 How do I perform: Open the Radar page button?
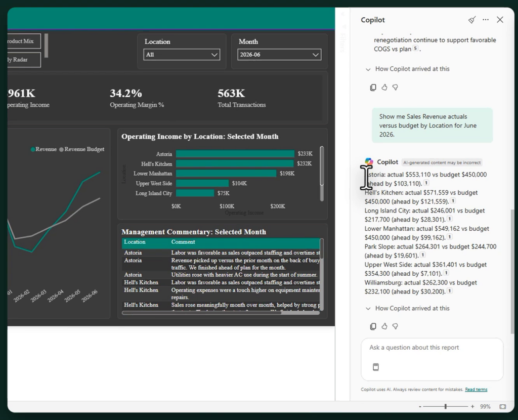coord(24,60)
